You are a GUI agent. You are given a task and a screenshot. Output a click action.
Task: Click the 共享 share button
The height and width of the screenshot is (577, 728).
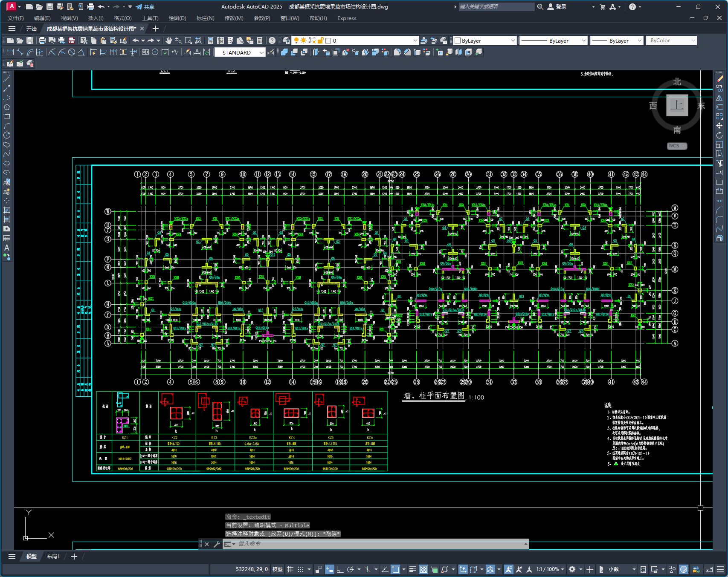pos(145,7)
